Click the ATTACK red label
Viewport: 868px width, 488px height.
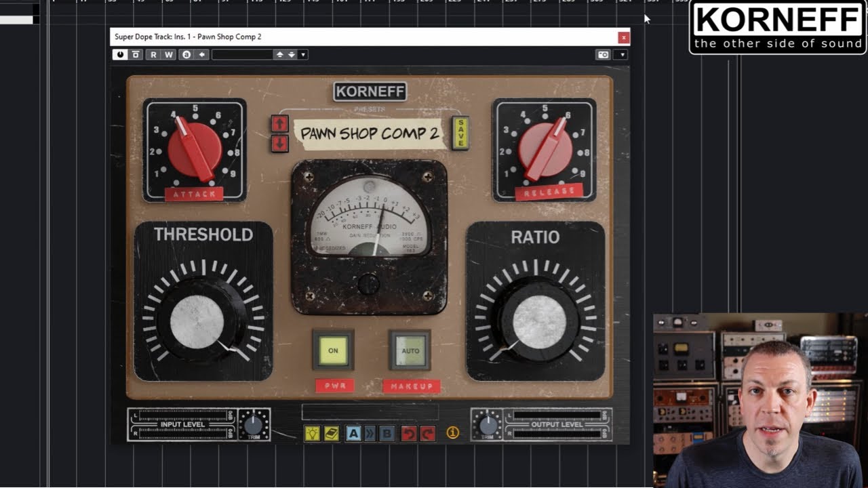point(195,194)
